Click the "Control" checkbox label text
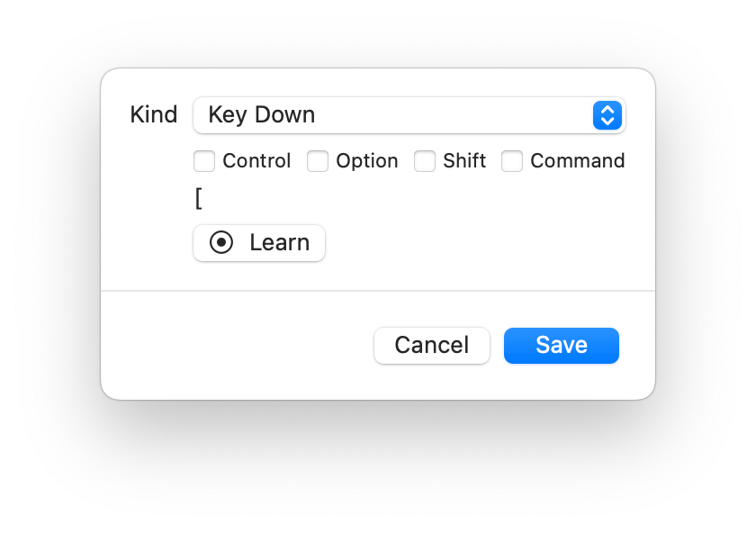Image resolution: width=756 pixels, height=533 pixels. pyautogui.click(x=256, y=161)
